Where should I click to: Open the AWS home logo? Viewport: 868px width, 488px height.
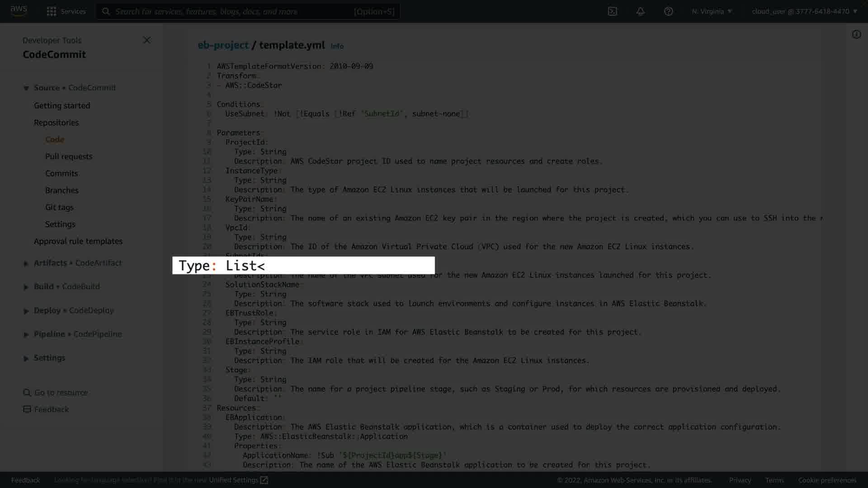point(19,11)
